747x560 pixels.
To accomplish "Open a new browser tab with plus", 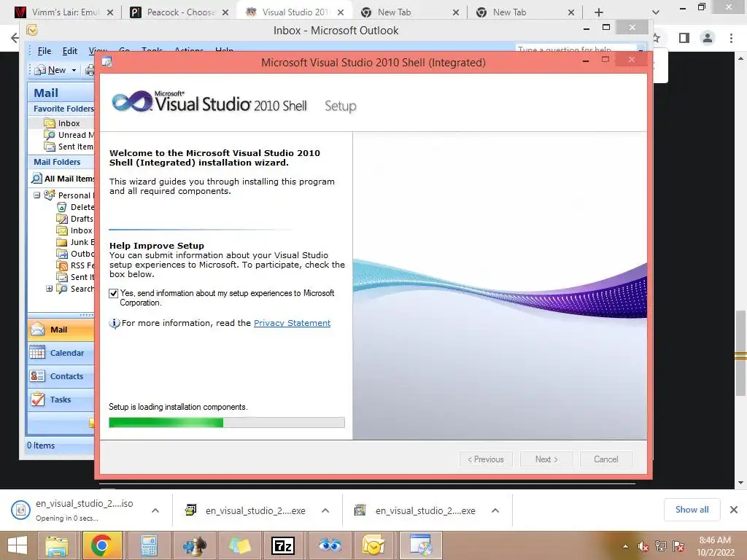I will click(599, 12).
